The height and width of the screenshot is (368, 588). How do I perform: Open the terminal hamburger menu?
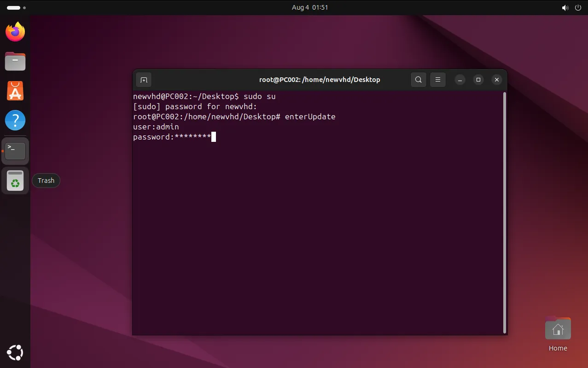[438, 80]
